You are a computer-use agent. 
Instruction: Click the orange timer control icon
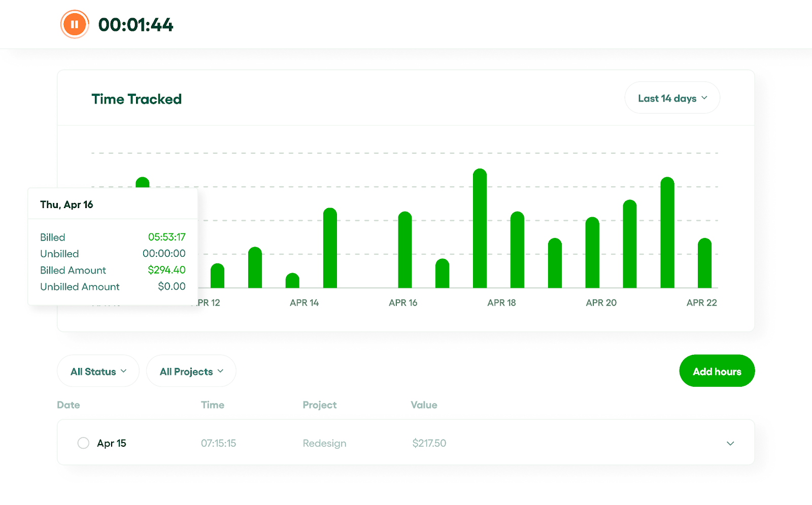pyautogui.click(x=75, y=23)
